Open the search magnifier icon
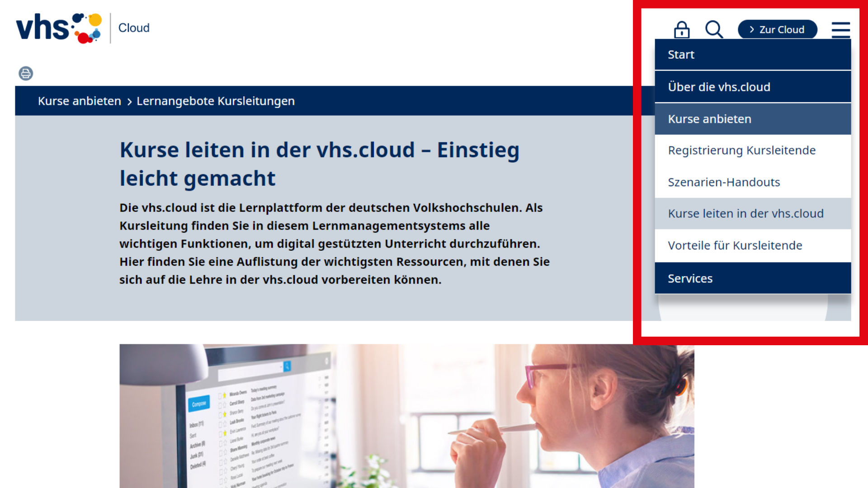 pyautogui.click(x=714, y=30)
